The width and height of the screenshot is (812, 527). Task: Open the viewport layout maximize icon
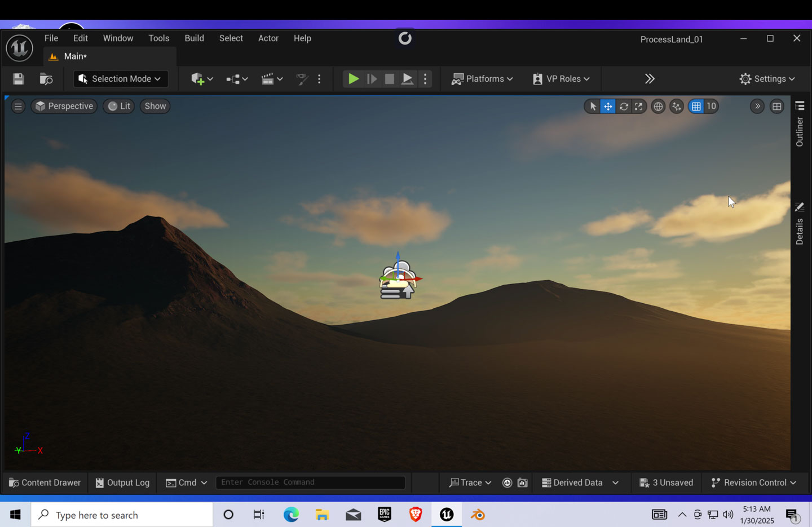point(777,107)
